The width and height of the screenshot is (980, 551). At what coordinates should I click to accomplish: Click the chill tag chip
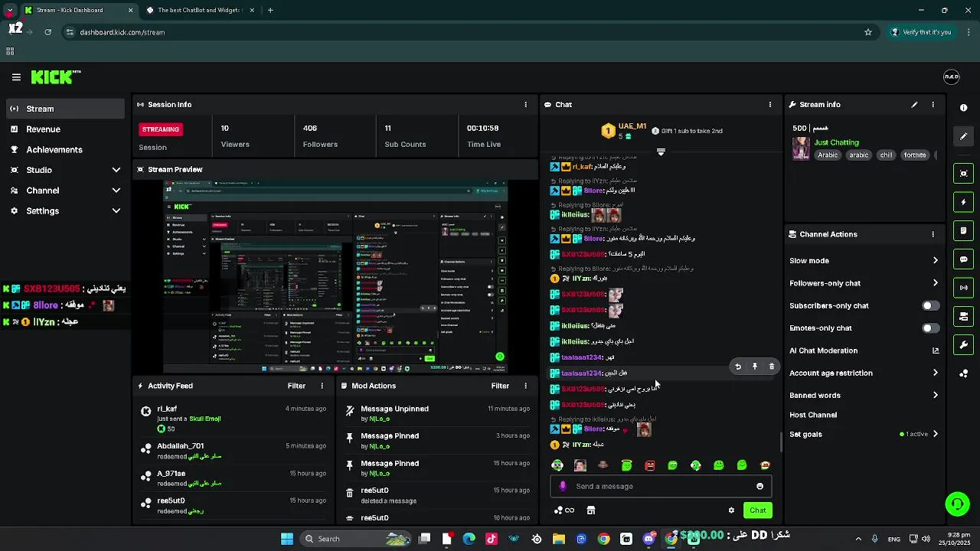[x=886, y=155]
